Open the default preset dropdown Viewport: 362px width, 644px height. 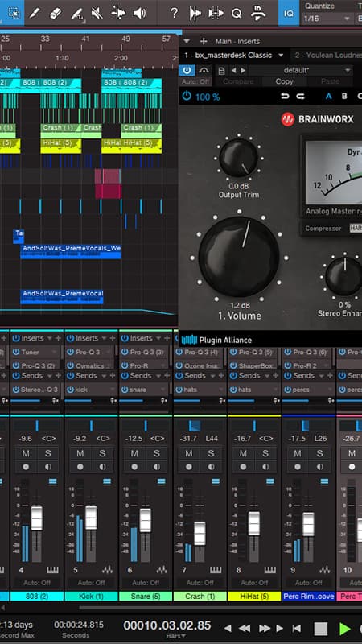tap(300, 70)
